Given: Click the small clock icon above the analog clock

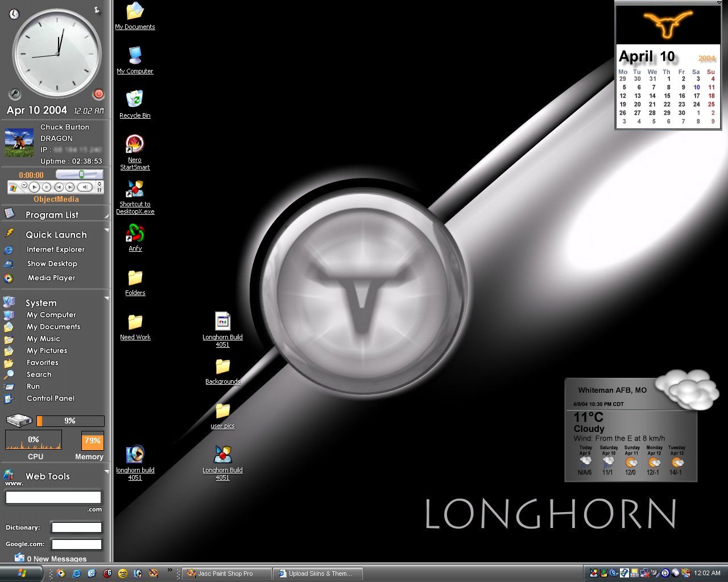Looking at the screenshot, I should [x=14, y=14].
